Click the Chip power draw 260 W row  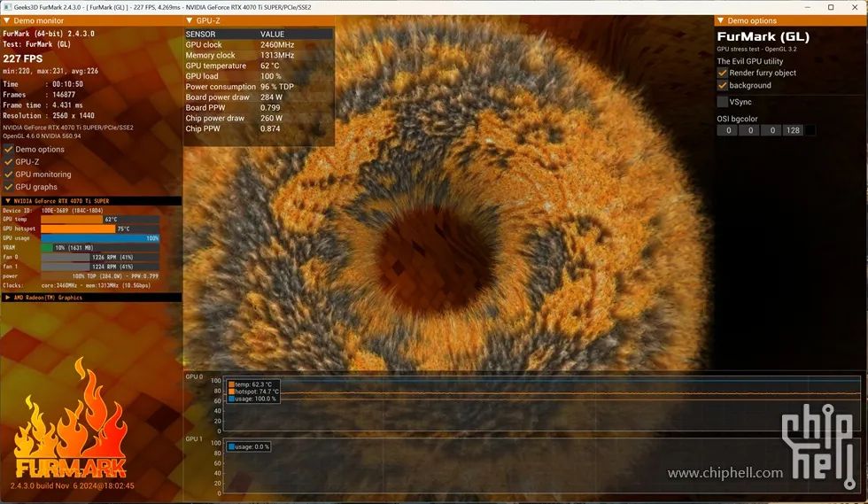259,119
